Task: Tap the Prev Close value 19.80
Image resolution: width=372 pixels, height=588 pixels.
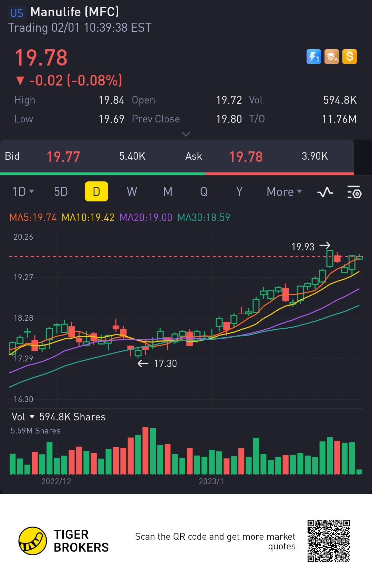Action: [x=229, y=119]
